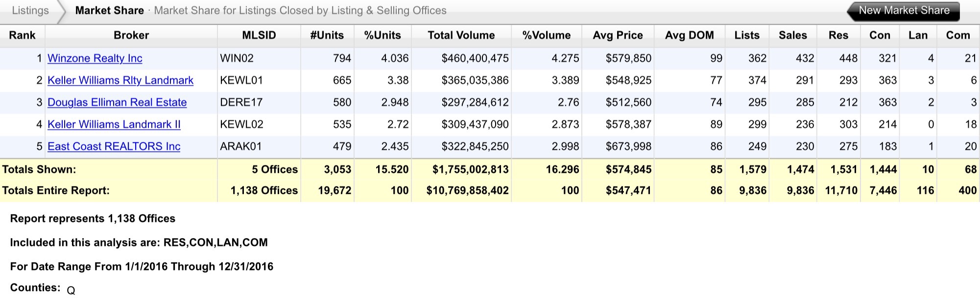Sort by Sales column header
Image resolution: width=980 pixels, height=302 pixels.
[x=792, y=35]
